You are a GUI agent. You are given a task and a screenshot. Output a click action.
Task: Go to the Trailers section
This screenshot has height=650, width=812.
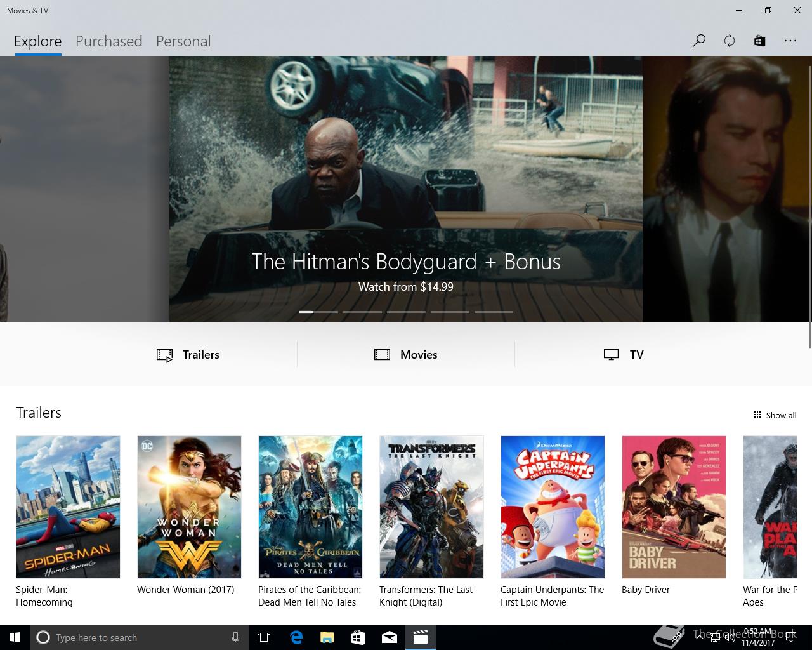[x=188, y=355]
